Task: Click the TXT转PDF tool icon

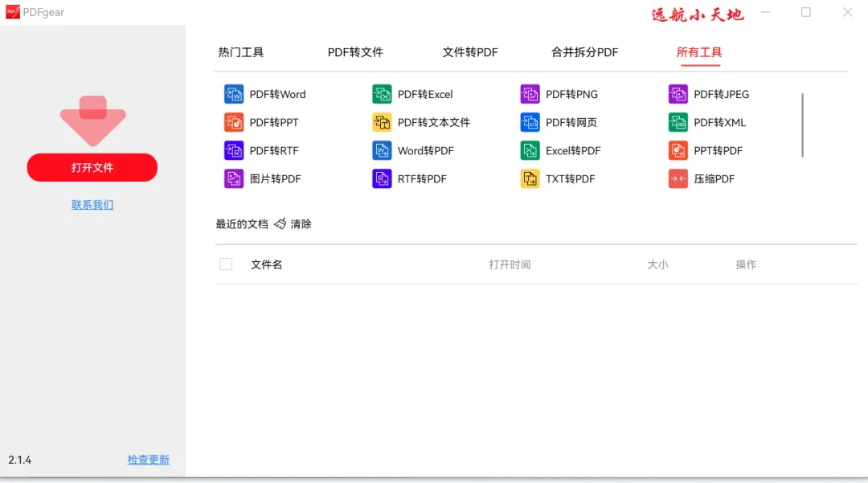Action: coord(530,178)
